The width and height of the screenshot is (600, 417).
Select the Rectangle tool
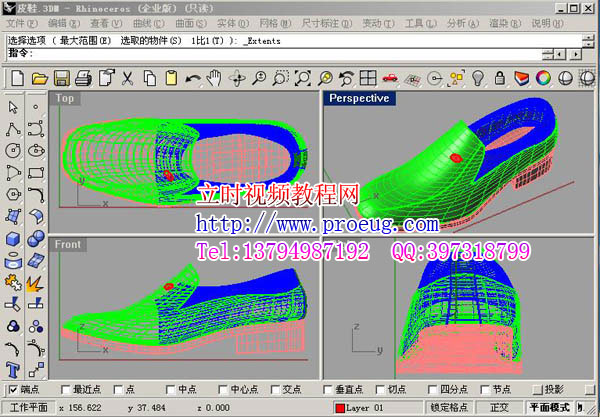tap(36, 173)
